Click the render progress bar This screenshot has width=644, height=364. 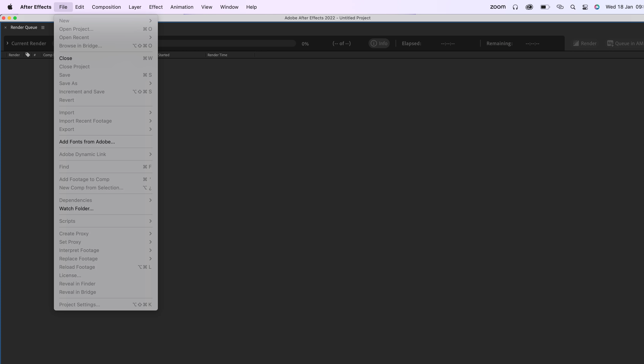(225, 43)
